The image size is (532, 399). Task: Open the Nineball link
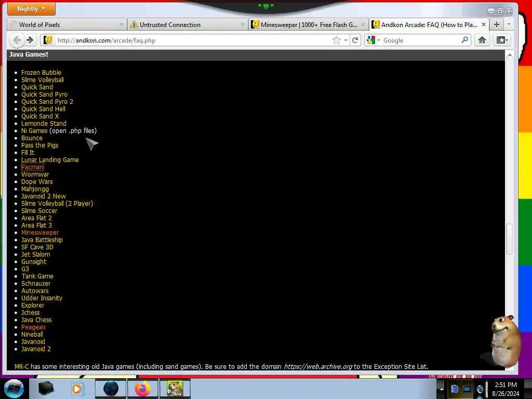pyautogui.click(x=32, y=334)
